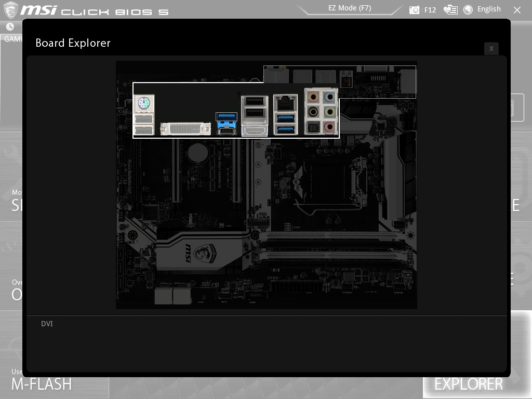Screen dimensions: 532x399
Task: Select the upper blue USB port under LAN
Action: point(285,118)
